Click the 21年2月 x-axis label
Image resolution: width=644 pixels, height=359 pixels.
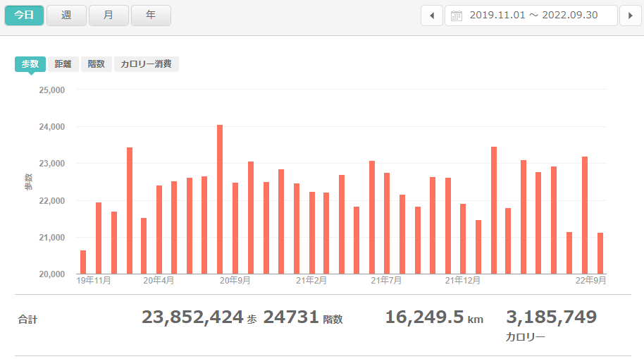pyautogui.click(x=311, y=281)
